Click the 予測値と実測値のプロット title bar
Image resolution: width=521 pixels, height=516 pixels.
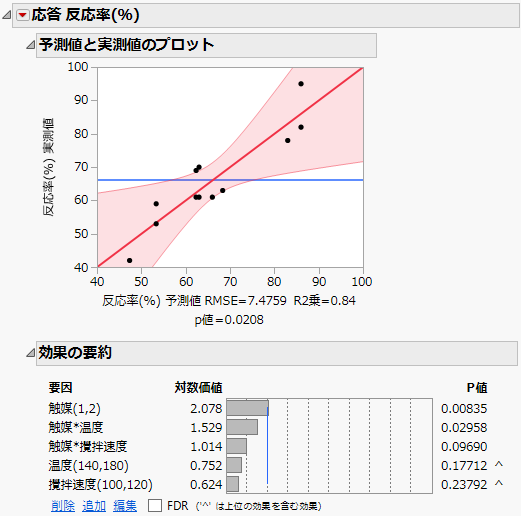(206, 45)
